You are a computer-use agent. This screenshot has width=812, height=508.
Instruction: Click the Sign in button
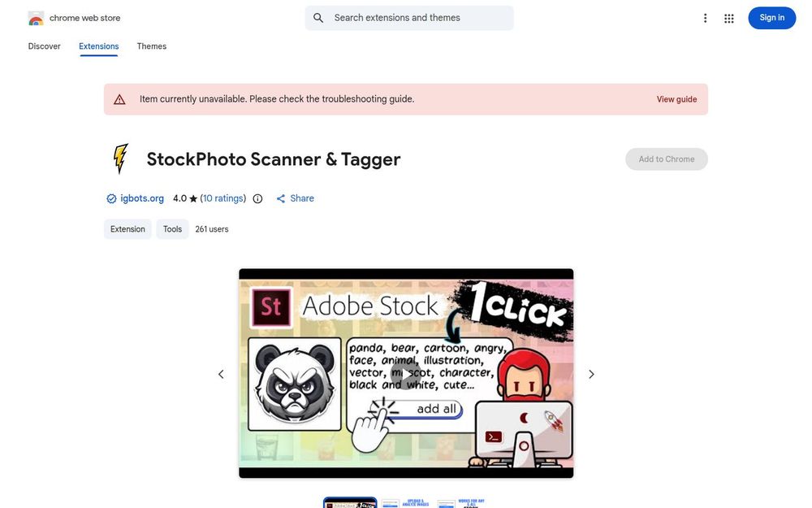pos(771,18)
